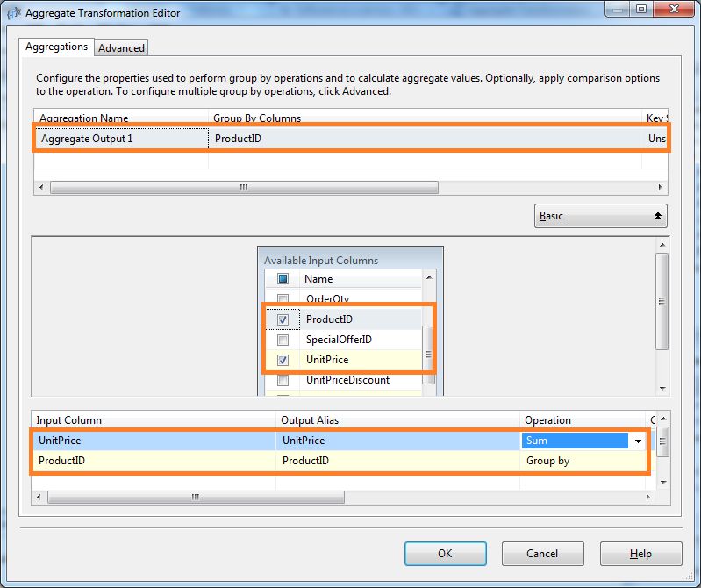Select the Aggregate Output 1 name cell

[x=121, y=139]
